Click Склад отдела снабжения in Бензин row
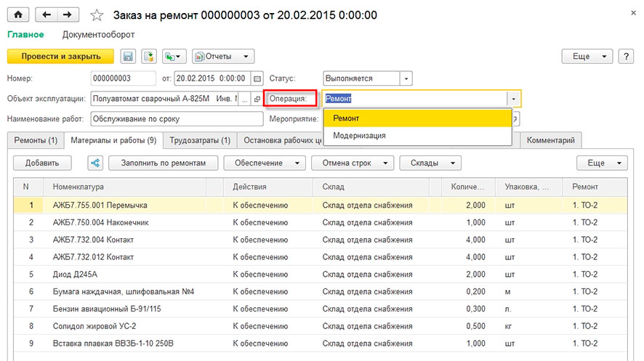 point(367,309)
